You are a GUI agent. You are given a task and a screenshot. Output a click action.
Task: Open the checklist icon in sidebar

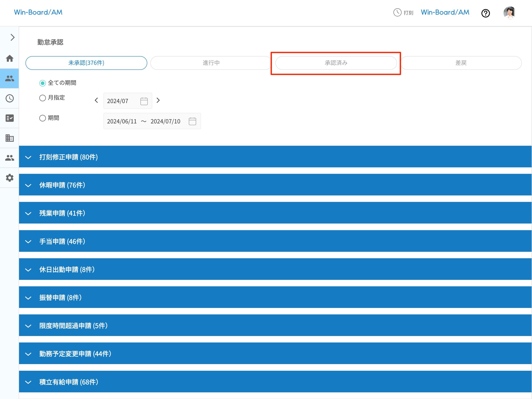click(x=10, y=118)
